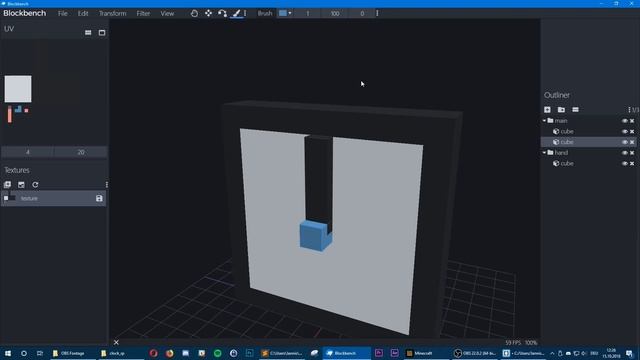Screen dimensions: 640x360
Task: Open the Transform menu
Action: click(x=112, y=13)
